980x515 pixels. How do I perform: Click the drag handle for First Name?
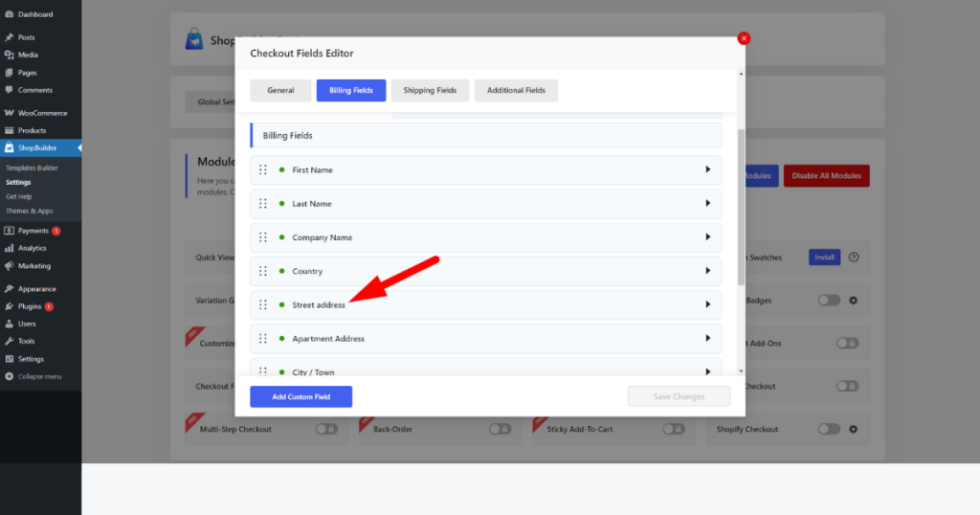coord(263,170)
